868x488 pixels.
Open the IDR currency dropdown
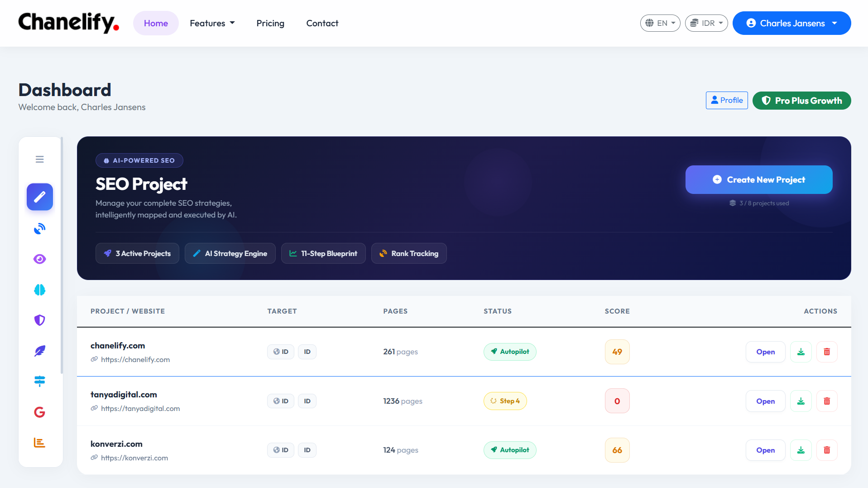706,23
